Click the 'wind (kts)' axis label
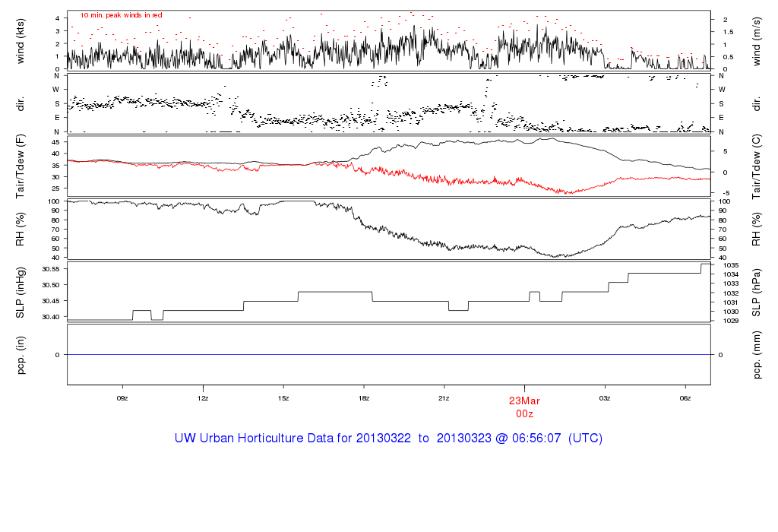778x532 pixels. (21, 41)
